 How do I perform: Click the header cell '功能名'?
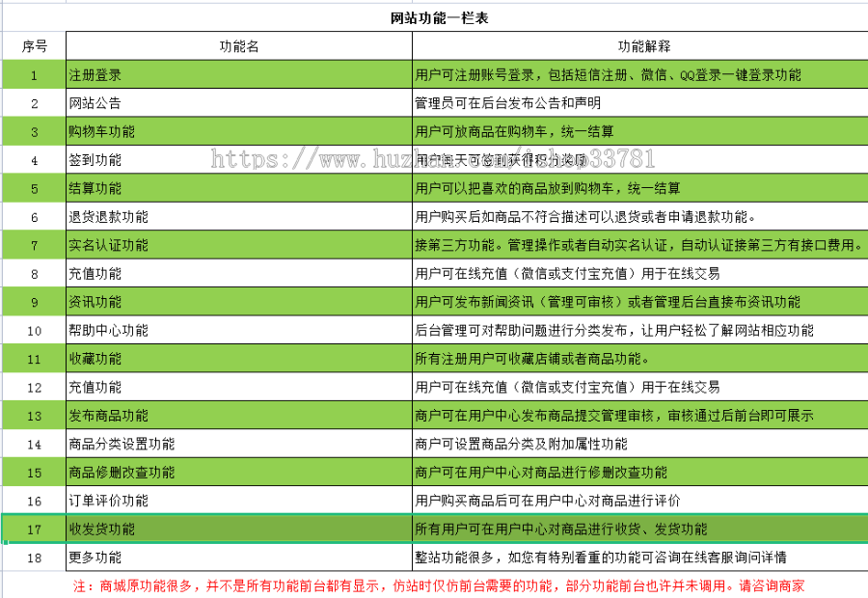tap(239, 46)
